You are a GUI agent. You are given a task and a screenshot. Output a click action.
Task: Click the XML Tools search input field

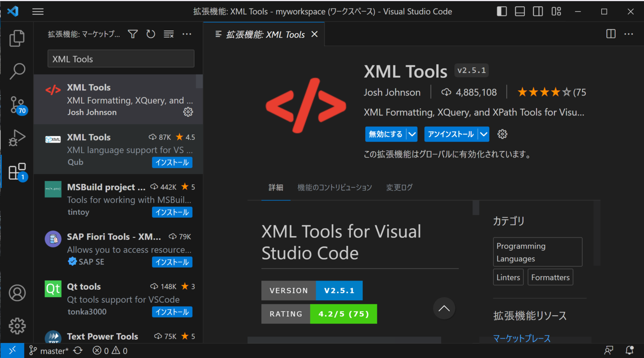tap(121, 59)
